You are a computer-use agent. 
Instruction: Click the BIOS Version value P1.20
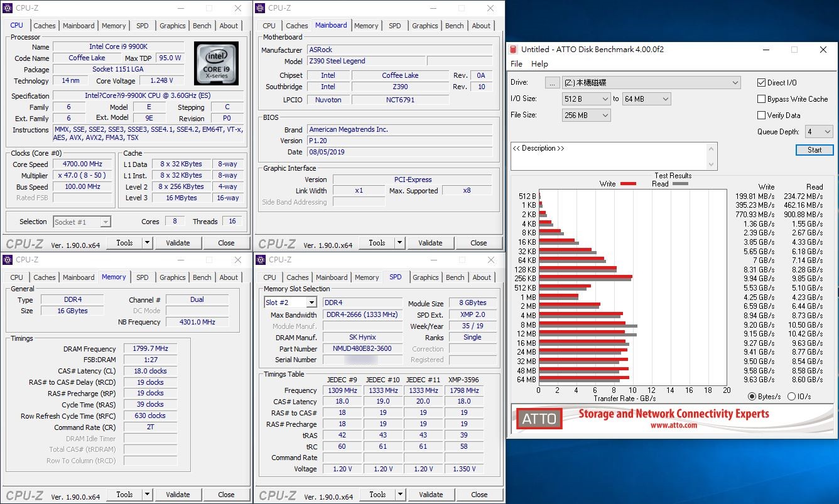(x=399, y=141)
